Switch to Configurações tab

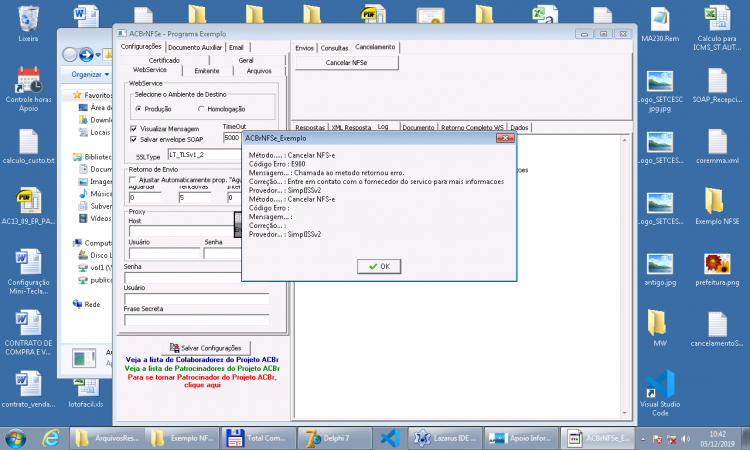[x=141, y=46]
